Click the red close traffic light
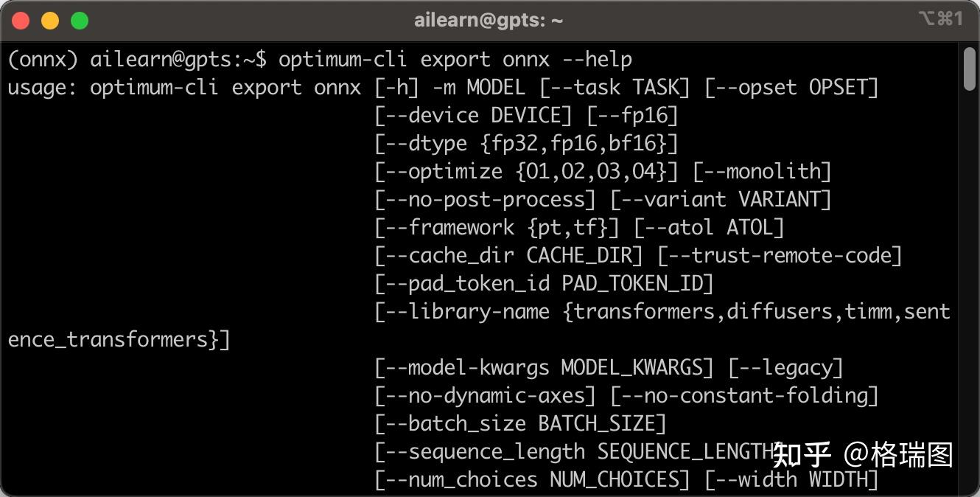 pos(21,20)
